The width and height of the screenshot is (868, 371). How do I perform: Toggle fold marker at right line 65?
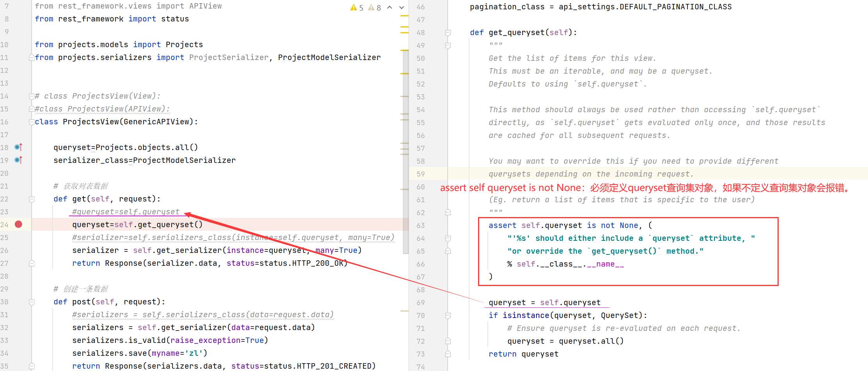[448, 251]
